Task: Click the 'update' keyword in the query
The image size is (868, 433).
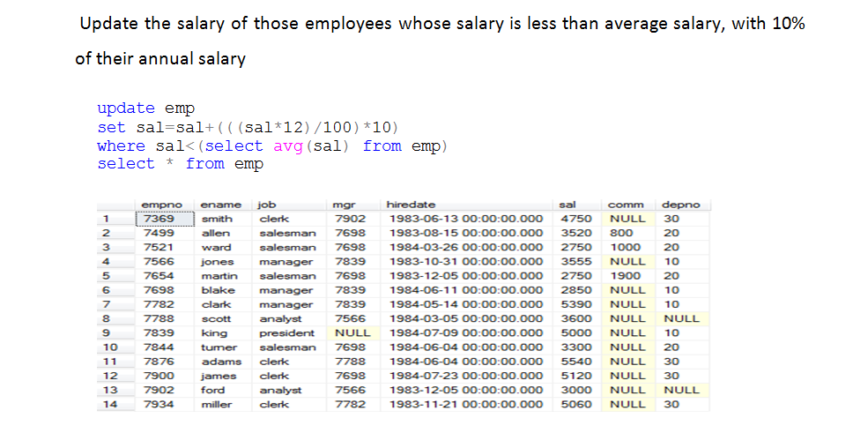Action: (x=126, y=108)
